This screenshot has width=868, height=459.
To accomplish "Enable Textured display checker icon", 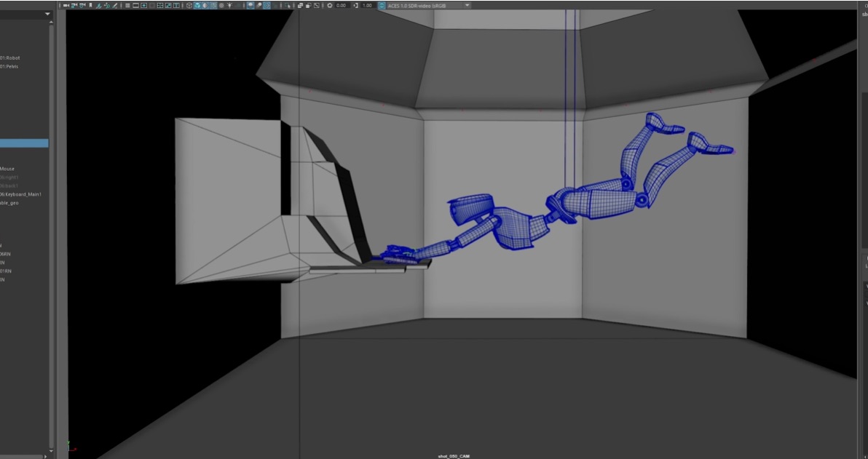I will (221, 6).
